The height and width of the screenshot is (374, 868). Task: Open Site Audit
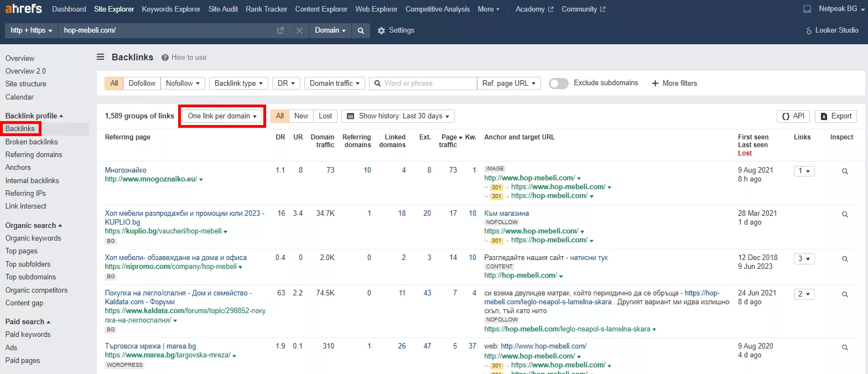tap(223, 9)
